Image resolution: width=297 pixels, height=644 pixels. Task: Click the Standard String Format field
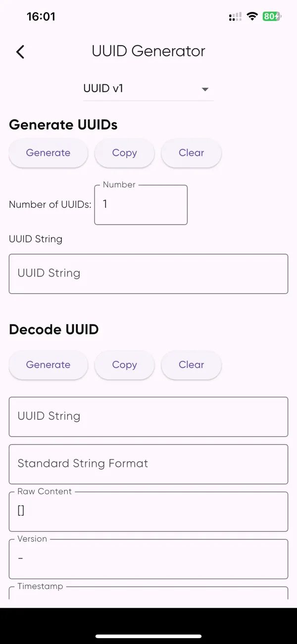coord(148,464)
